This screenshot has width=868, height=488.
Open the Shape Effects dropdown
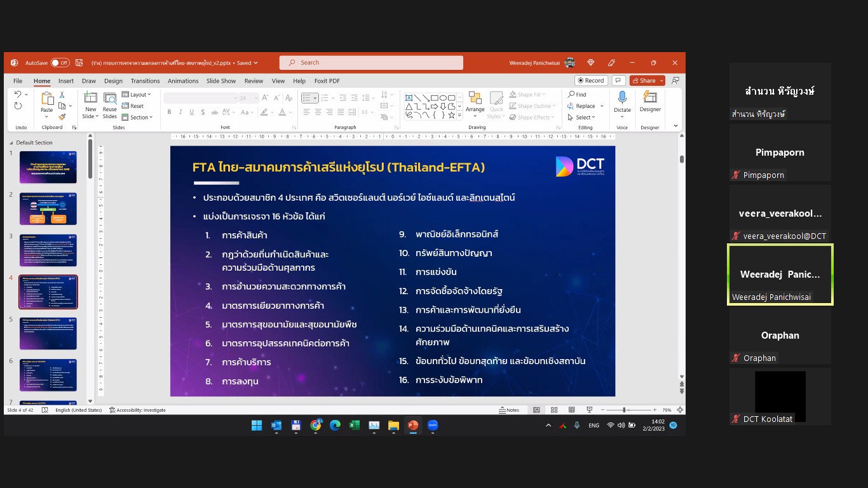tap(532, 118)
